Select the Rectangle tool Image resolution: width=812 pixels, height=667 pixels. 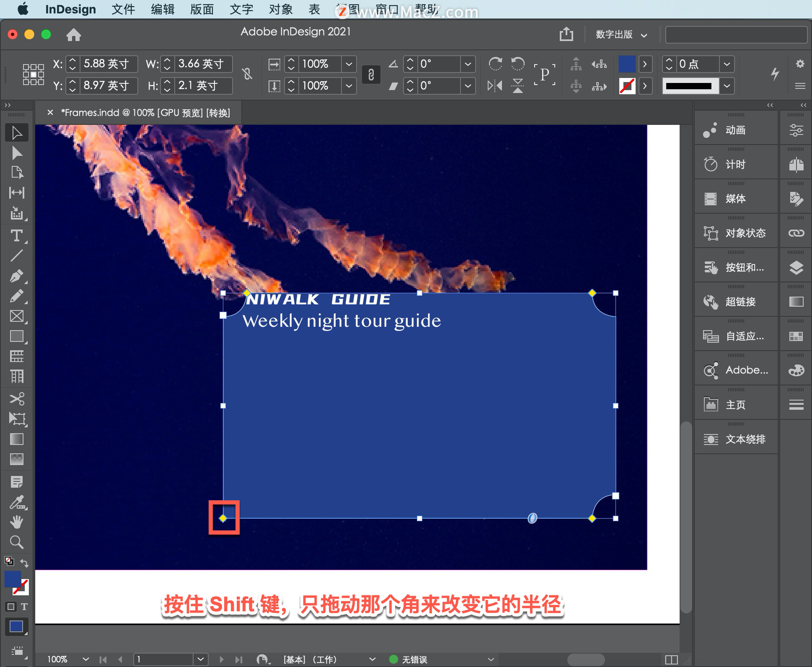pos(16,337)
